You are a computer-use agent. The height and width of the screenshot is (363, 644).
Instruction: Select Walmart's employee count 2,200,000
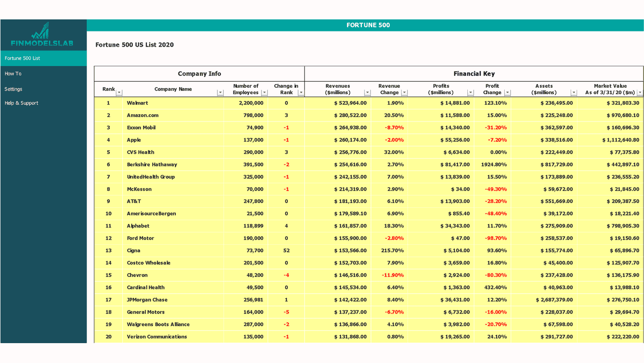(251, 103)
